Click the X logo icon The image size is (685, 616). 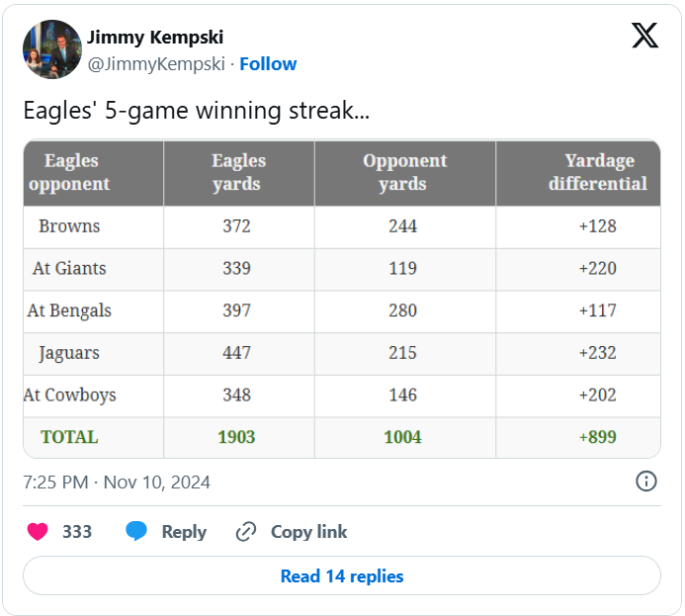pyautogui.click(x=644, y=37)
